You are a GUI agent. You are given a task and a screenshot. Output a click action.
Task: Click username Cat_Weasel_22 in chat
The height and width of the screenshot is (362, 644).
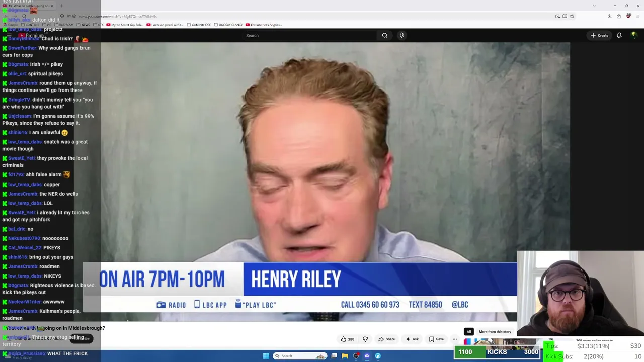click(25, 248)
